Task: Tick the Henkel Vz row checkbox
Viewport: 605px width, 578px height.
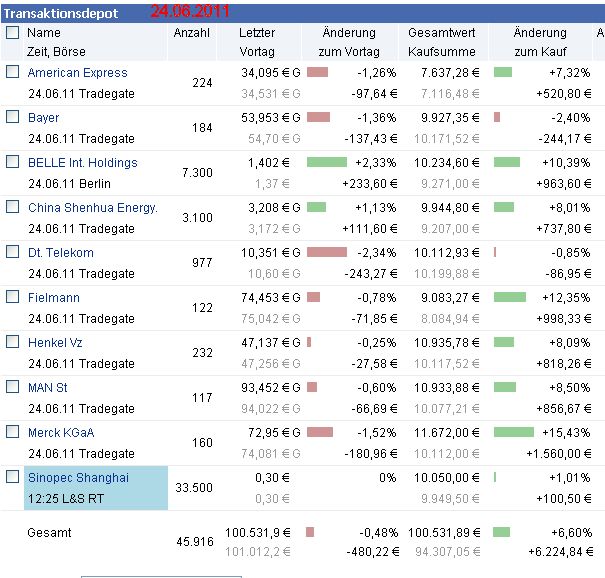Action: [12, 341]
